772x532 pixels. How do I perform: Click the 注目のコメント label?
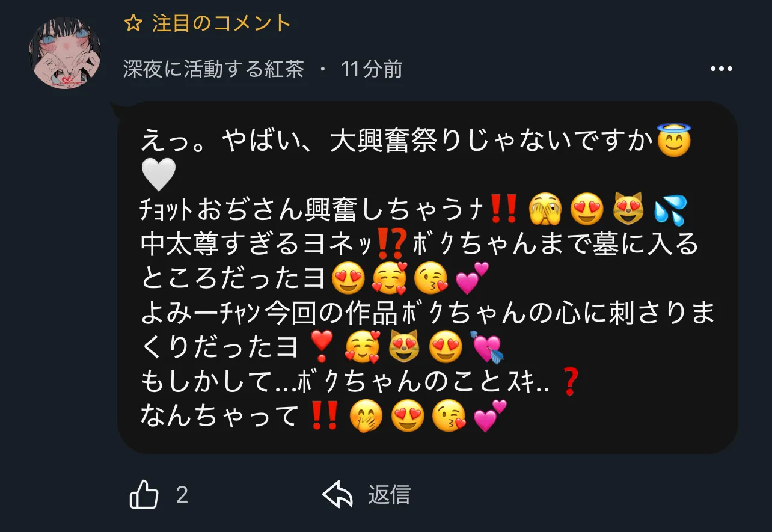click(222, 24)
